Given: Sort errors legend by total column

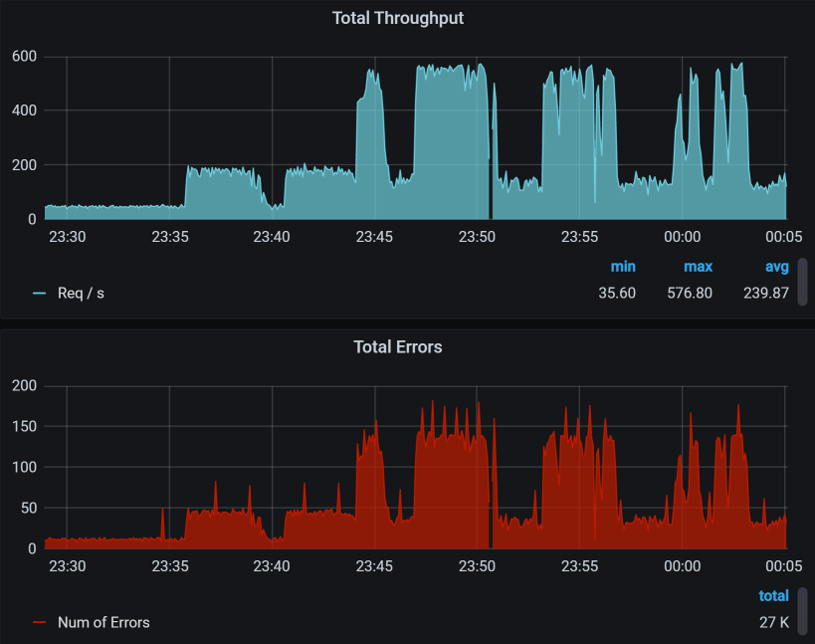Looking at the screenshot, I should [x=773, y=596].
